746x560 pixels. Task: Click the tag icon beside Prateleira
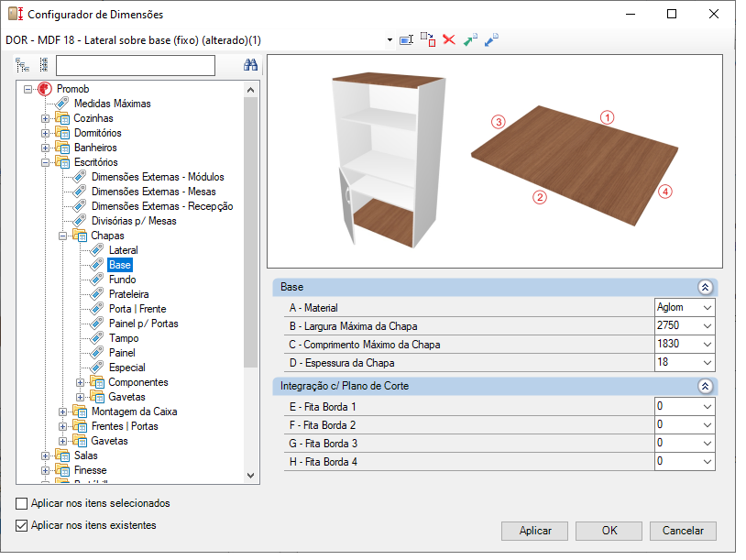97,294
